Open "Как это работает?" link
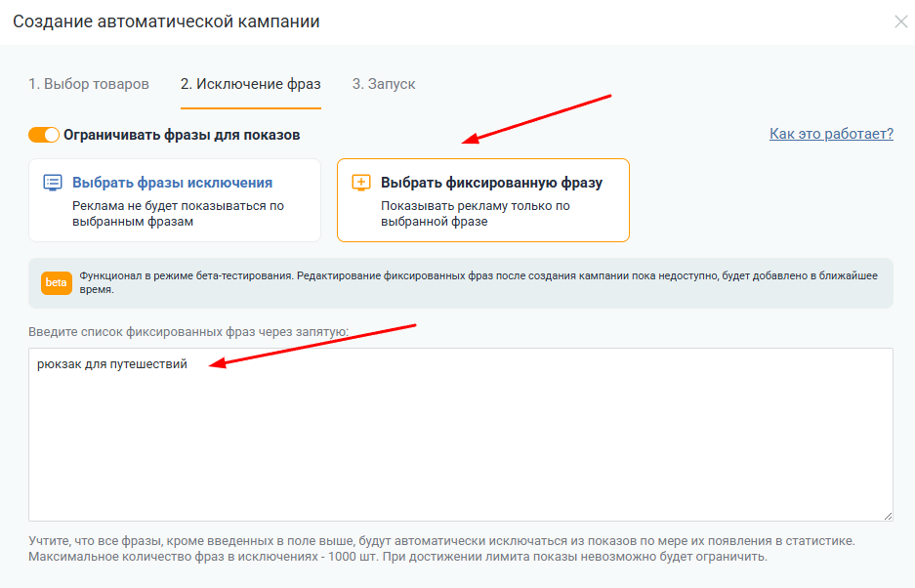Screen dimensions: 915x588 coord(831,134)
